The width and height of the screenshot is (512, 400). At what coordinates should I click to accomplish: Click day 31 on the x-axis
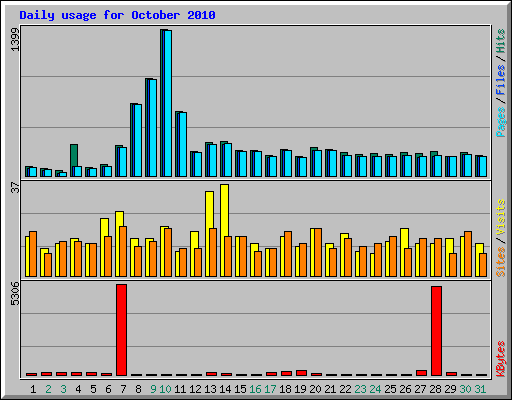(x=480, y=389)
